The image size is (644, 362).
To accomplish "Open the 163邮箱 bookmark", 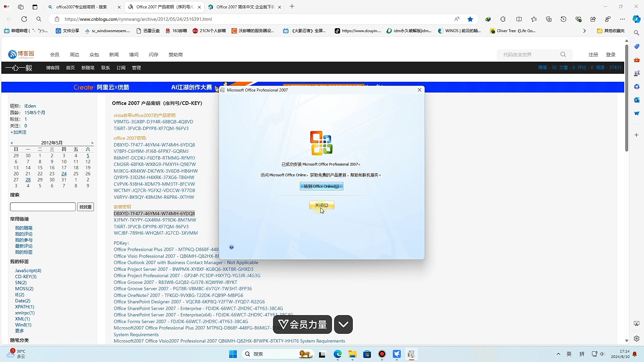I will click(176, 31).
